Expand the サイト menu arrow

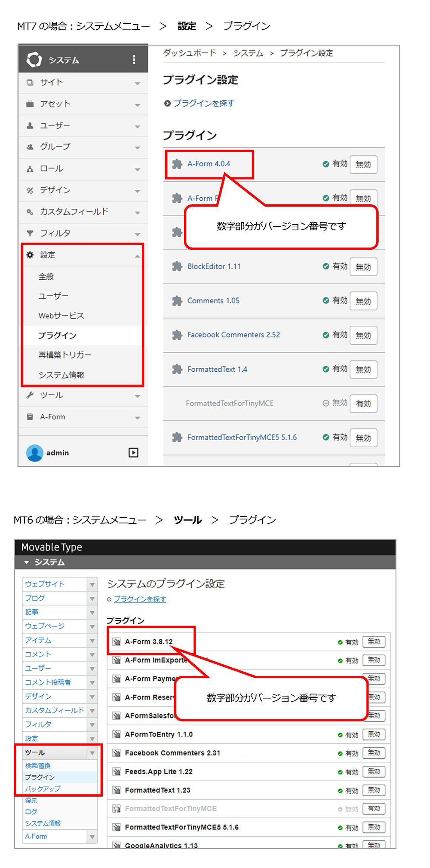138,83
